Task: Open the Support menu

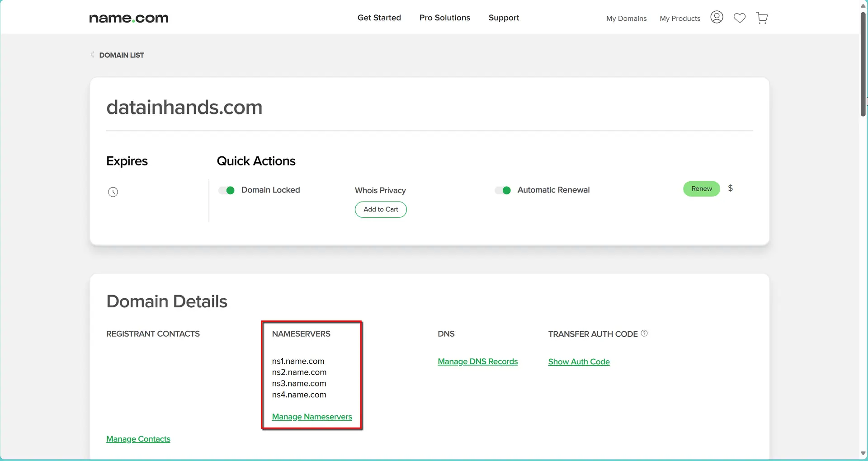Action: pos(504,18)
